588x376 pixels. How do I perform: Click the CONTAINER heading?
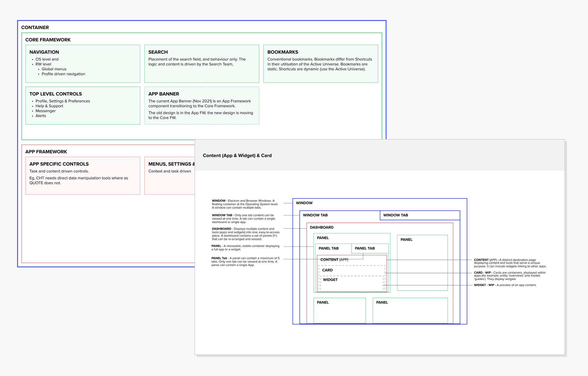coord(35,27)
